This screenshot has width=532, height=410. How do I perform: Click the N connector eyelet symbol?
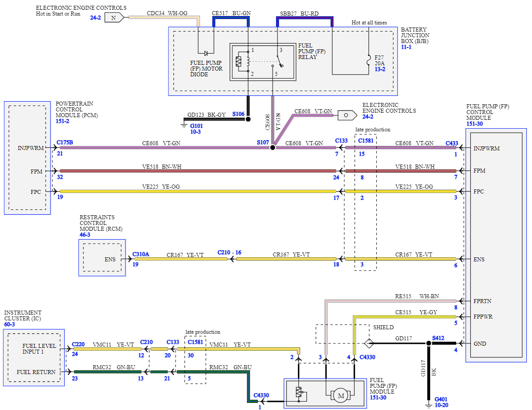pos(113,17)
